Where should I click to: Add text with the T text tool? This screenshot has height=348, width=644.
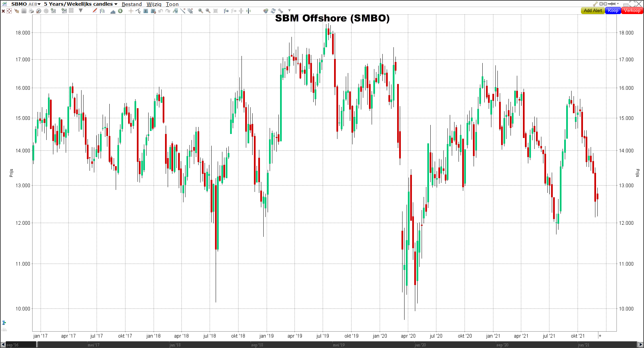(x=146, y=11)
